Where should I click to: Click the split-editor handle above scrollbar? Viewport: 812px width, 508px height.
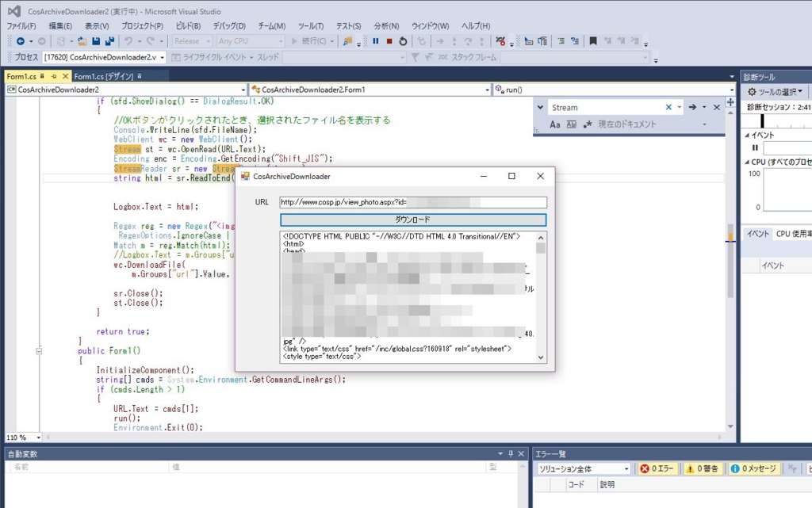pos(730,102)
